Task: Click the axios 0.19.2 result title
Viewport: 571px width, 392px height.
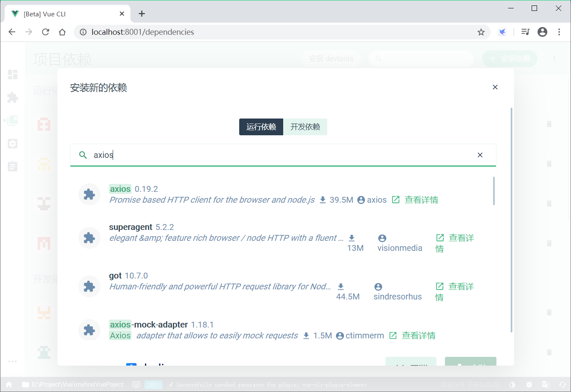Action: tap(133, 189)
